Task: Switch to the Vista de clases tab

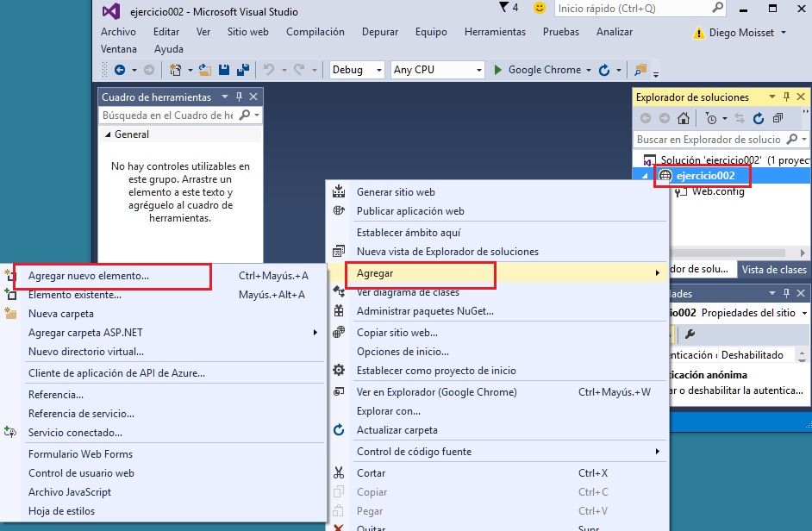Action: tap(774, 270)
